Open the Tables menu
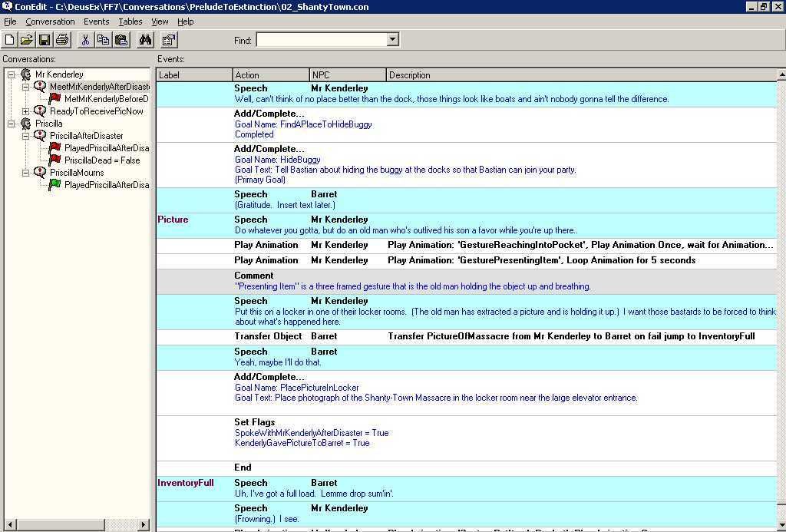786x532 pixels. tap(130, 21)
